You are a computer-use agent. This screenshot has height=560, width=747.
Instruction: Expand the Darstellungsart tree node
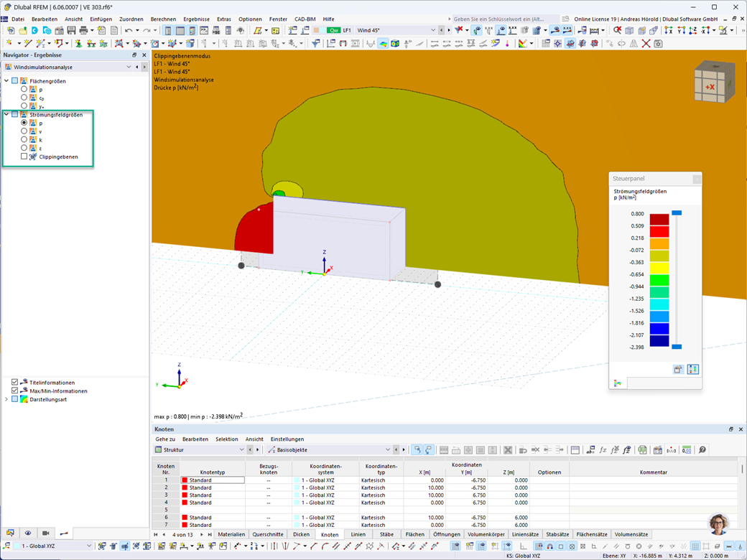(x=6, y=399)
